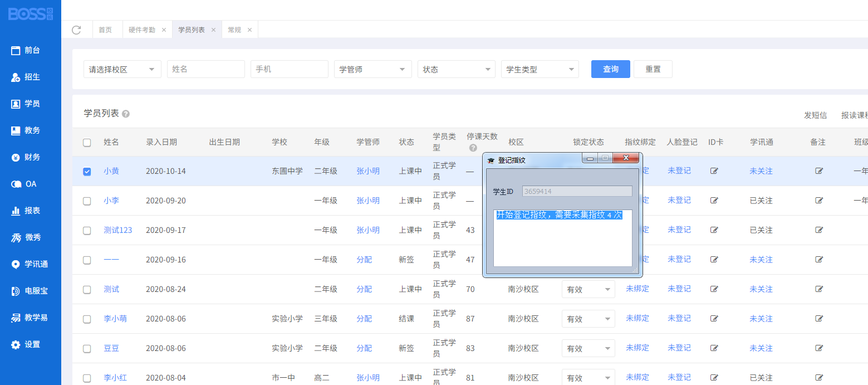Click the 发短信 action
The height and width of the screenshot is (385, 868).
coord(815,115)
